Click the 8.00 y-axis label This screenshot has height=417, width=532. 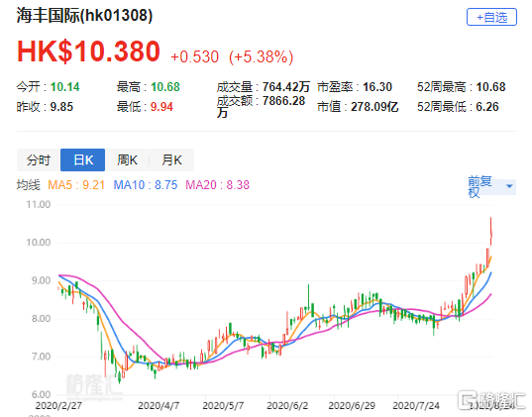pyautogui.click(x=41, y=319)
